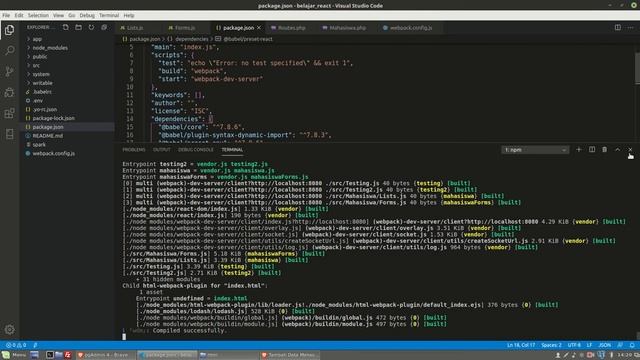Click the Ln 14, Col 17 status indicator
Image resolution: width=640 pixels, height=360 pixels.
[521, 345]
